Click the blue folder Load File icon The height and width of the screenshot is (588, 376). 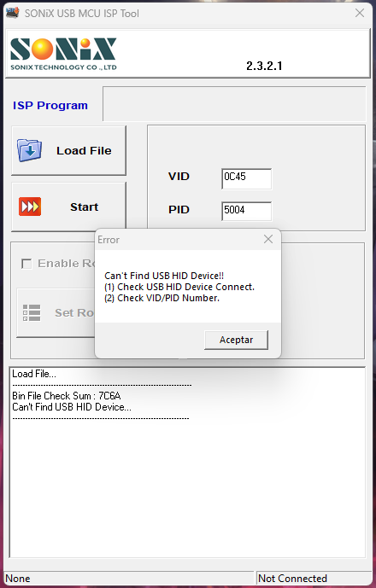pyautogui.click(x=29, y=150)
